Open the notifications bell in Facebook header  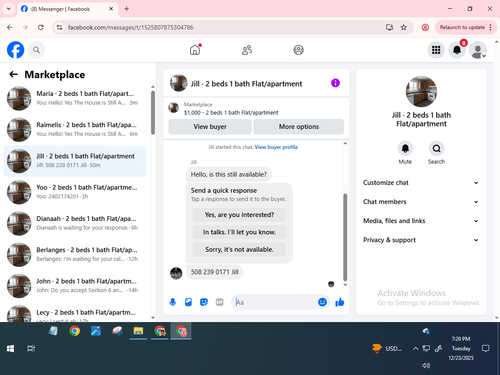(x=457, y=50)
